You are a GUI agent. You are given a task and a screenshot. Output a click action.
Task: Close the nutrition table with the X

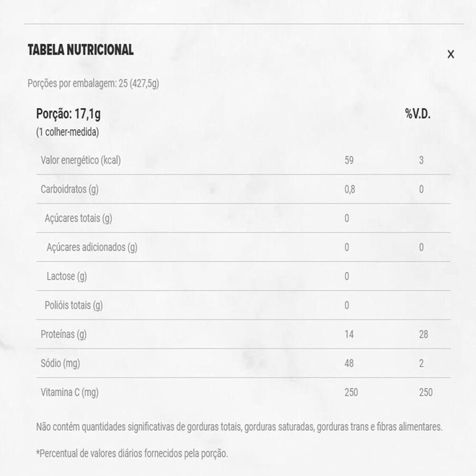click(451, 54)
